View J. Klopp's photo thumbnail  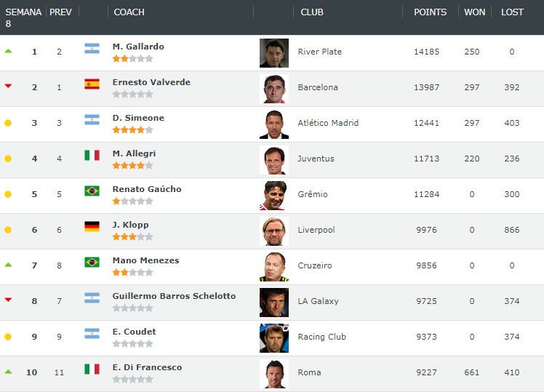tap(274, 231)
